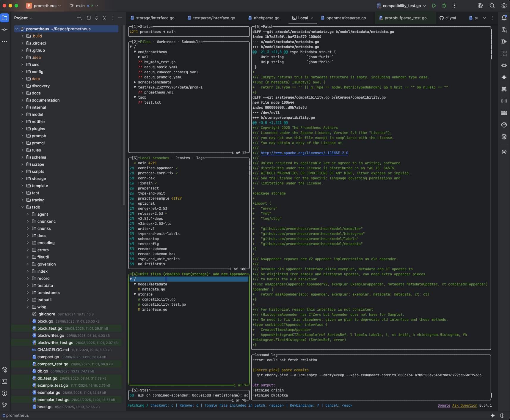Click the Donate link
Viewport: 510px width, 420px height.
[444, 405]
